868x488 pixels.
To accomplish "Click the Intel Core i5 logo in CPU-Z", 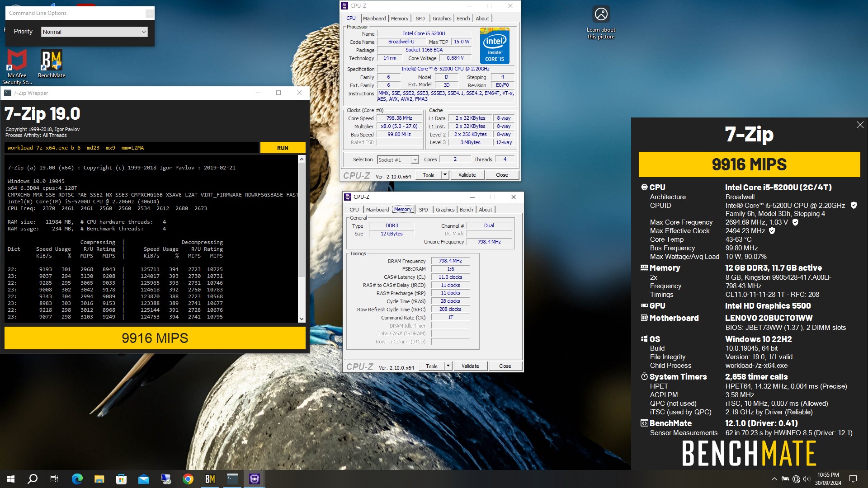I will [495, 46].
